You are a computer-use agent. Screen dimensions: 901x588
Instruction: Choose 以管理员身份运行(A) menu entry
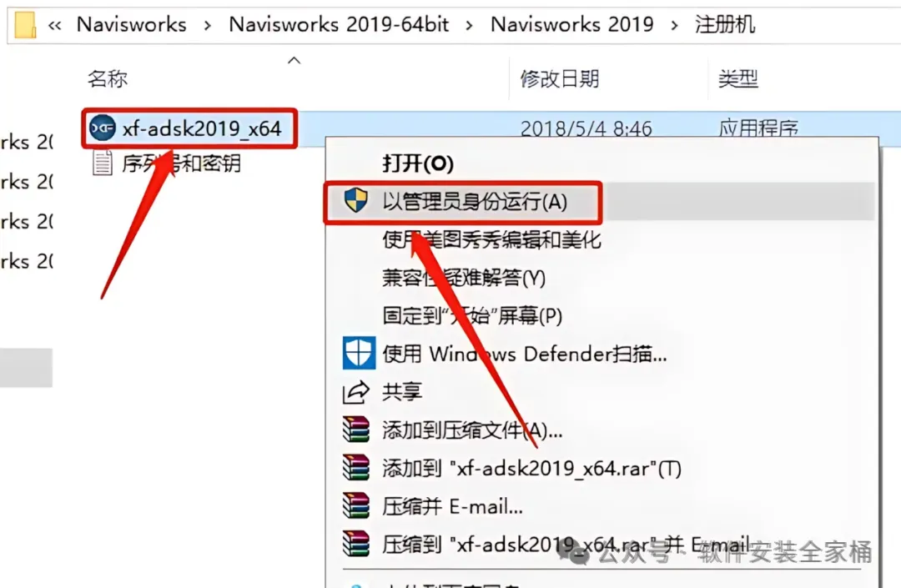click(x=475, y=202)
